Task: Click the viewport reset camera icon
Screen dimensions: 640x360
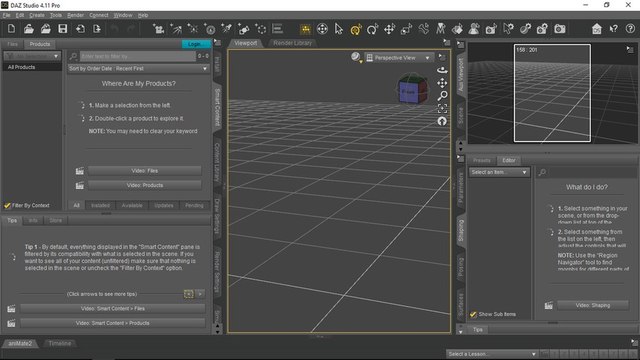Action: pyautogui.click(x=442, y=121)
